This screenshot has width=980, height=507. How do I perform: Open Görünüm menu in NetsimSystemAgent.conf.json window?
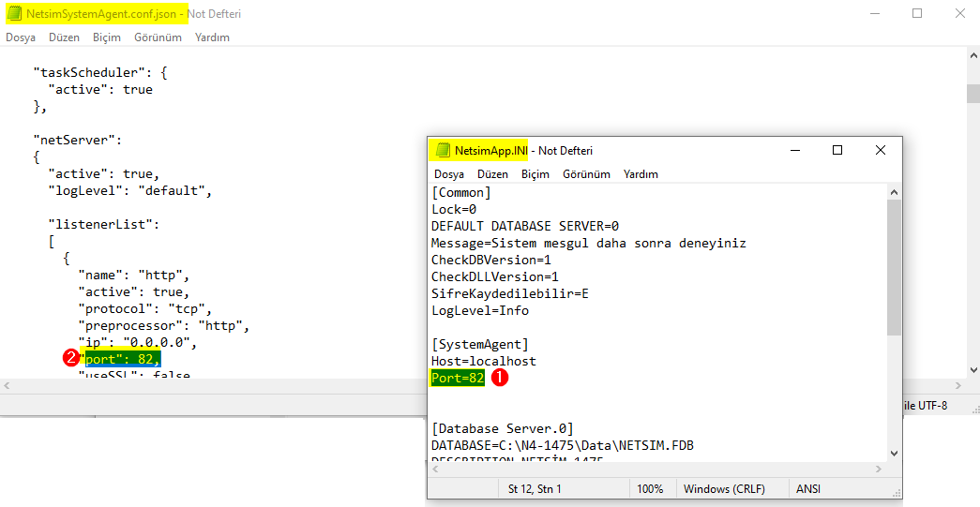[x=158, y=37]
